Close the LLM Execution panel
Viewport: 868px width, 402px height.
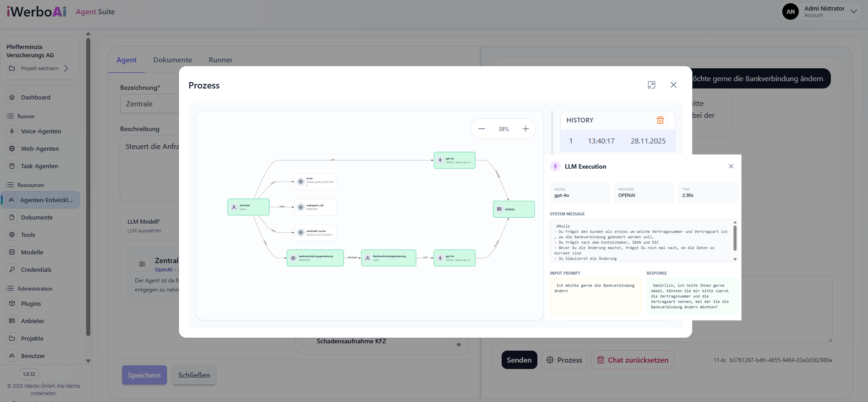point(731,166)
